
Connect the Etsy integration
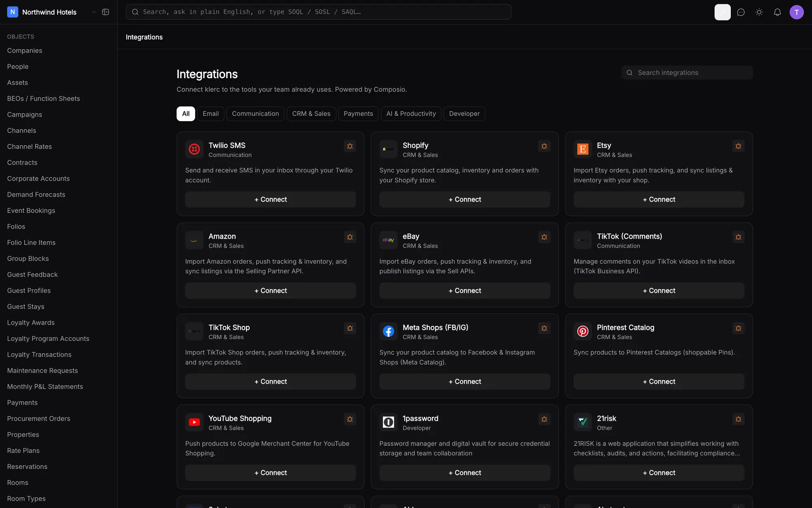click(659, 200)
